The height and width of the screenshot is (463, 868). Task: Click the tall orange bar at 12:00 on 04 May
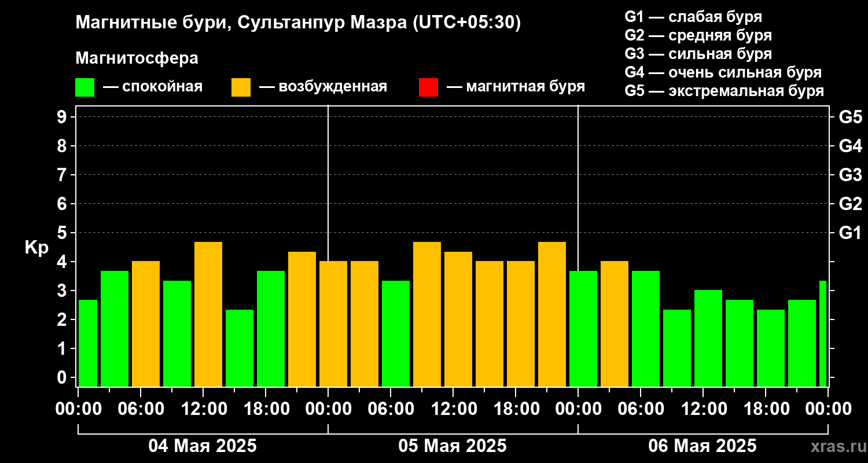(x=208, y=314)
